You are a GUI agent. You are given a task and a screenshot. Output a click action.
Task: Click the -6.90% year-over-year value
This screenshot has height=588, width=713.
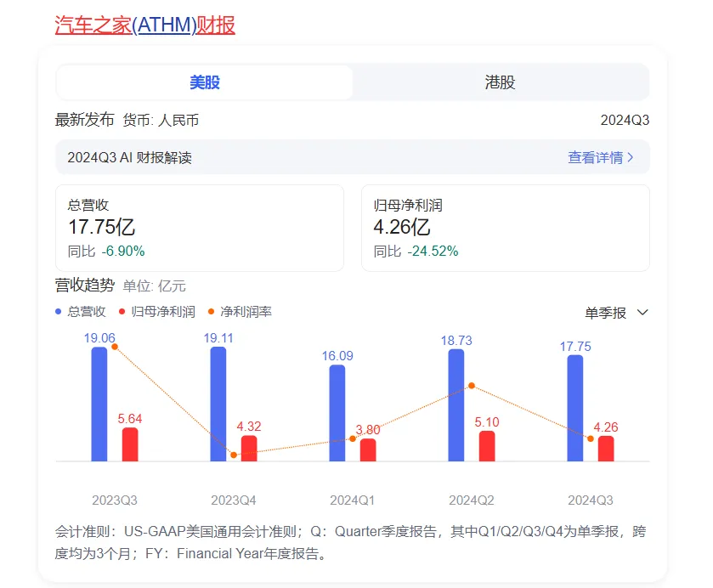click(x=123, y=251)
